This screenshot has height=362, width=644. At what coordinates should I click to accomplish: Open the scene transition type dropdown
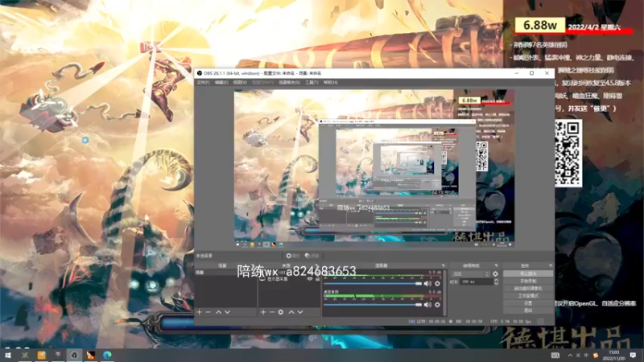coord(471,274)
